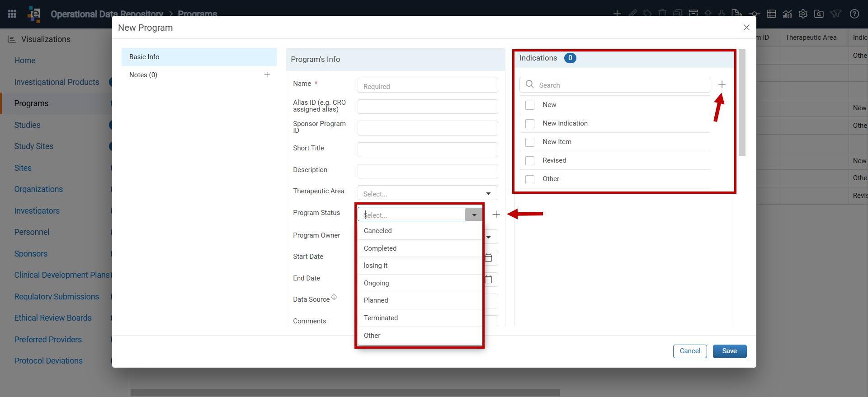Viewport: 868px width, 397px height.
Task: Add a new Program Status option
Action: pyautogui.click(x=496, y=215)
